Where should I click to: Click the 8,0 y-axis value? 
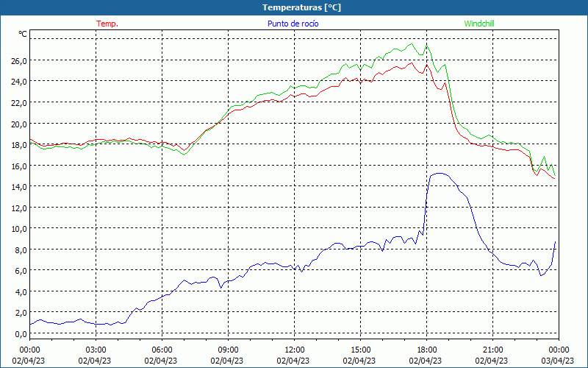[x=21, y=250]
